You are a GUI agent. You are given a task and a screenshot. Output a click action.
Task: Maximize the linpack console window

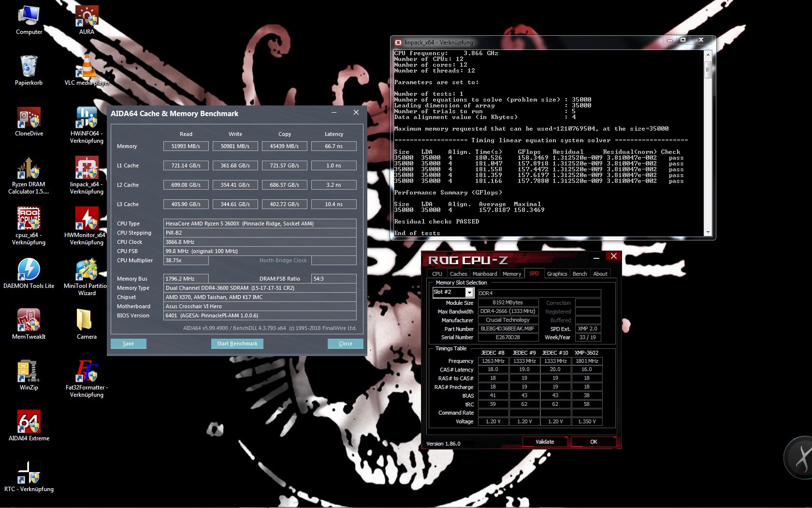tap(683, 40)
